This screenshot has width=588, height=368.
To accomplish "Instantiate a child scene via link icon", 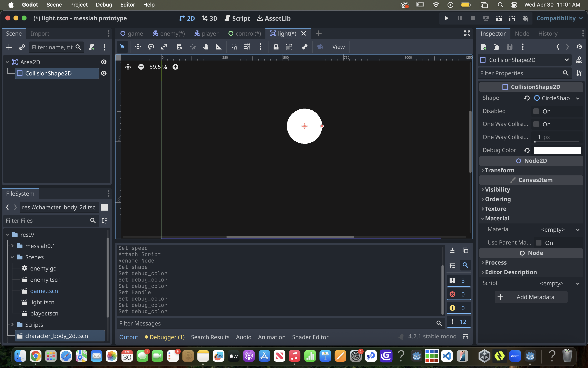I will coord(22,47).
